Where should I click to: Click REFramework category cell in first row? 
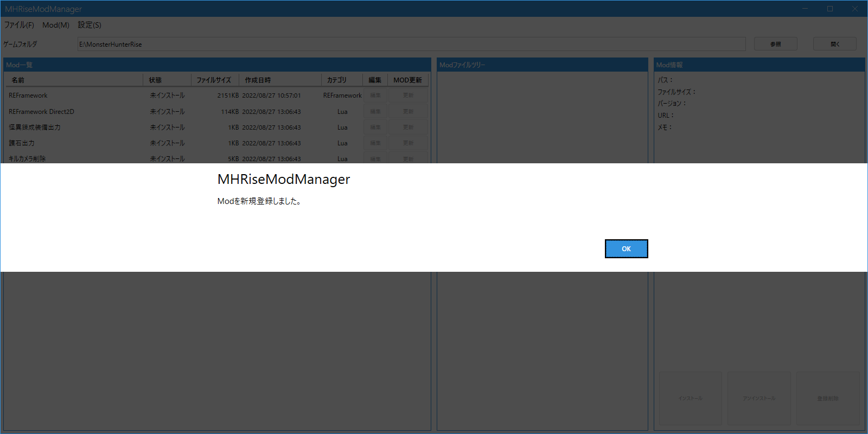342,95
